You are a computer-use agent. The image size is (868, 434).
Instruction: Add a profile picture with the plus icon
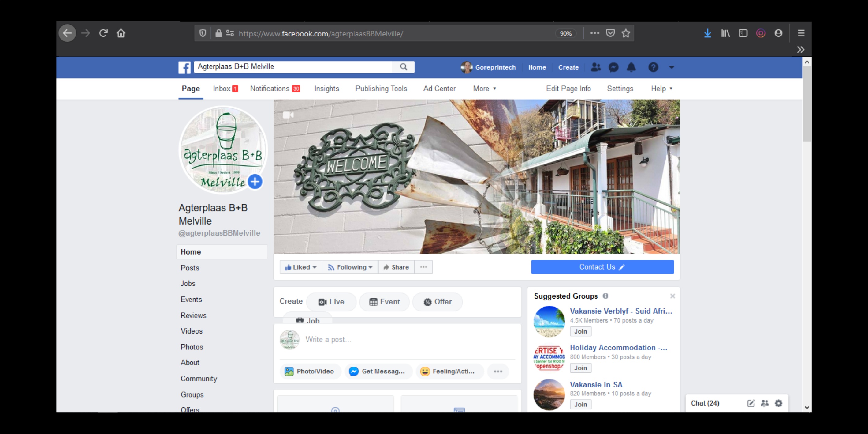[255, 182]
